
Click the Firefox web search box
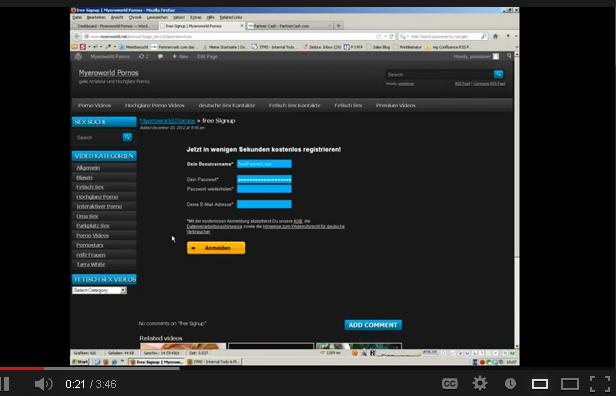(443, 36)
